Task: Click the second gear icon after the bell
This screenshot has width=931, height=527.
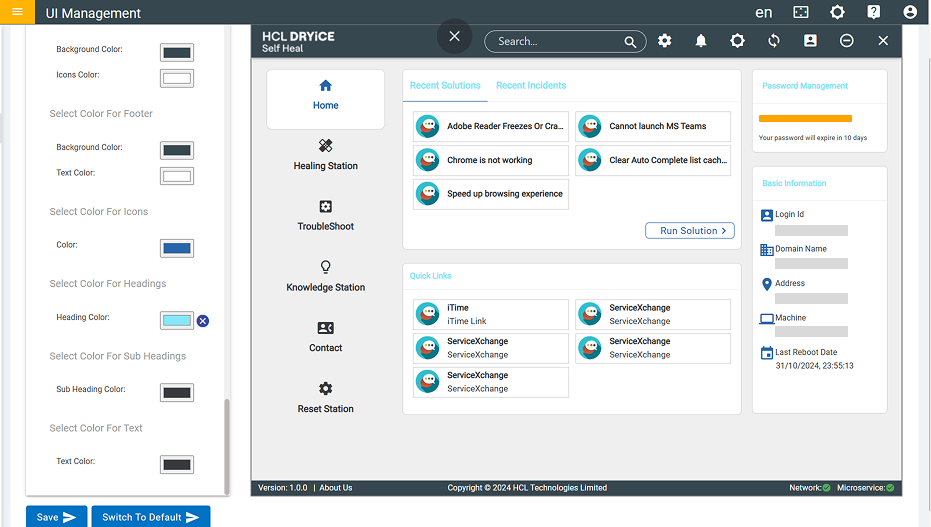Action: point(737,40)
